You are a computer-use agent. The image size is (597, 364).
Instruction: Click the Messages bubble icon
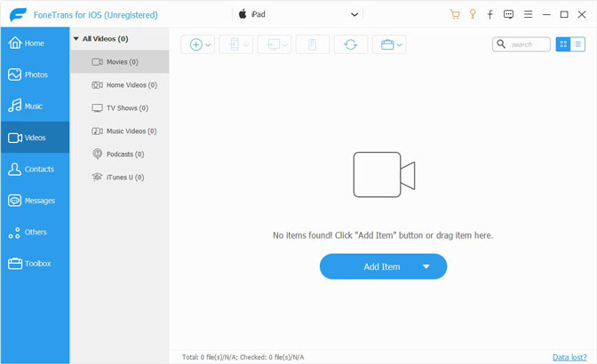(14, 201)
